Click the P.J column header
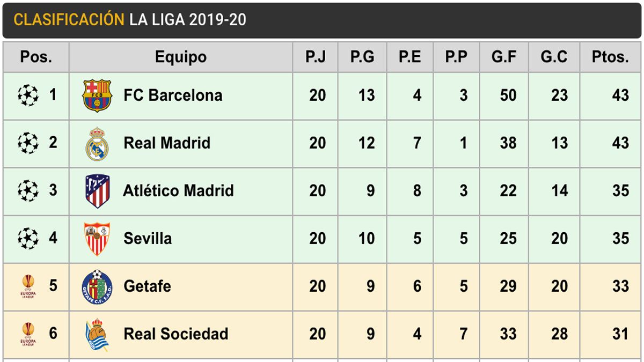The height and width of the screenshot is (362, 644). 316,57
